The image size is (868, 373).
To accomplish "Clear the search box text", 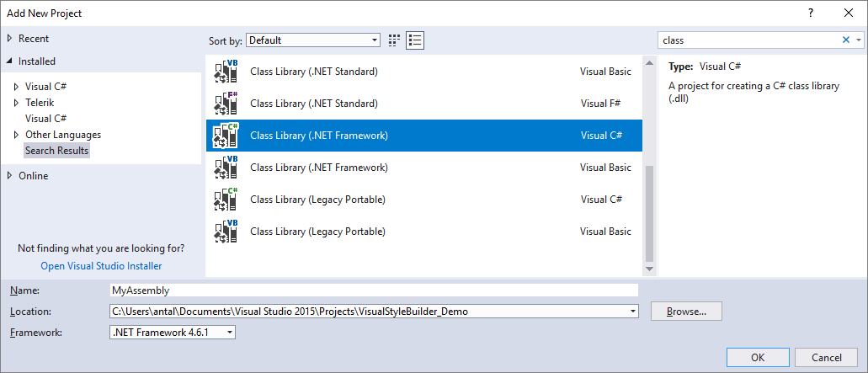I will click(846, 40).
